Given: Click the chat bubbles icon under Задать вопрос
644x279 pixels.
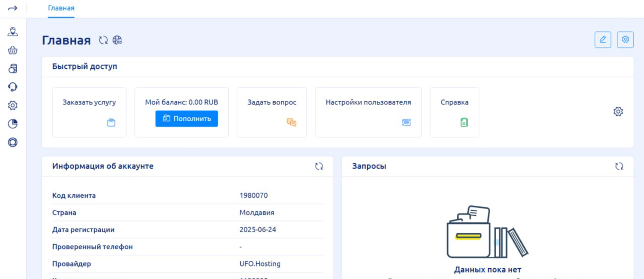Looking at the screenshot, I should [x=291, y=122].
